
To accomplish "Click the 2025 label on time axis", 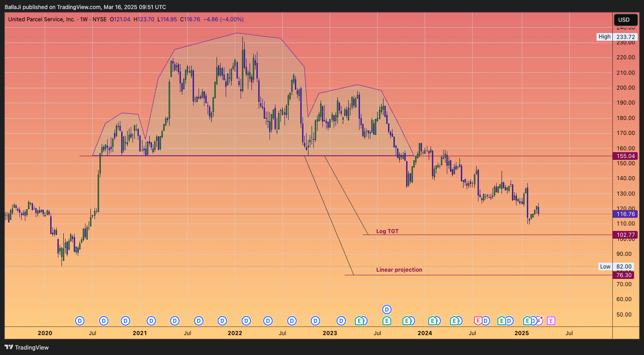I will [522, 333].
